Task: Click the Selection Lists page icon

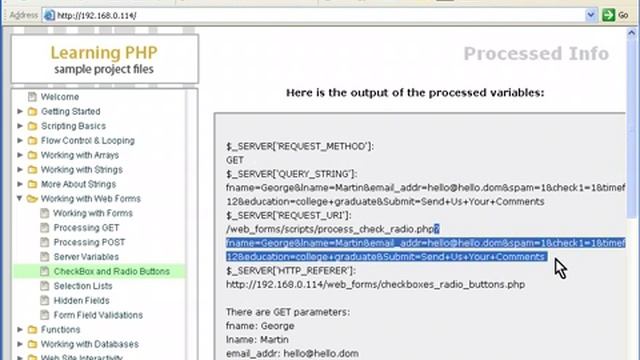Action: coord(44,286)
